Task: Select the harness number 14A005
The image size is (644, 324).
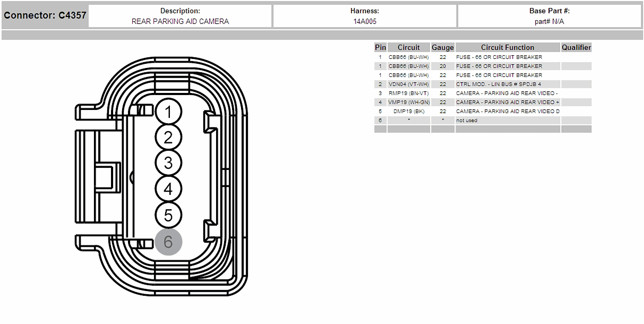Action: [365, 21]
